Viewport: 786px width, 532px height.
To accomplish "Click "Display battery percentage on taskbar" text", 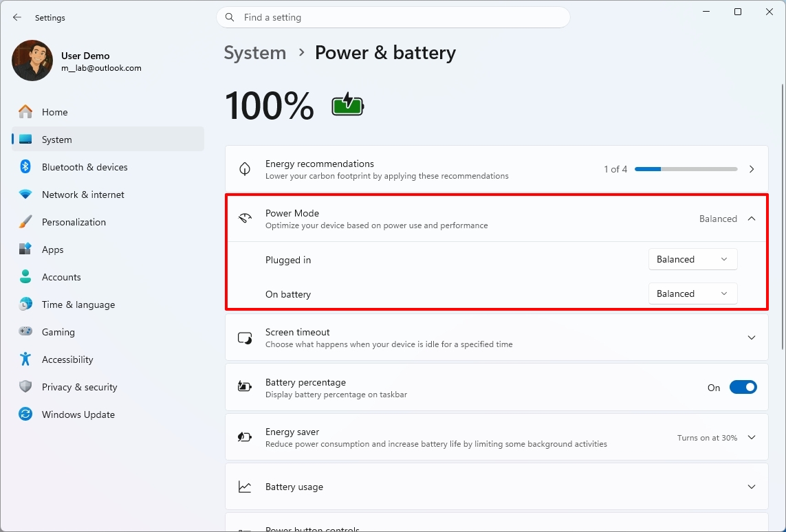I will 336,395.
